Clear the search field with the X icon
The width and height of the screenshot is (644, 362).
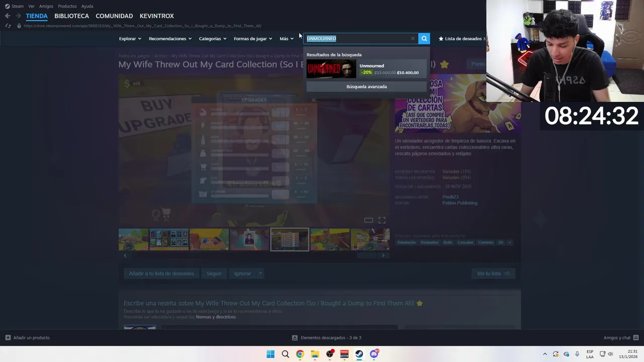tap(413, 39)
